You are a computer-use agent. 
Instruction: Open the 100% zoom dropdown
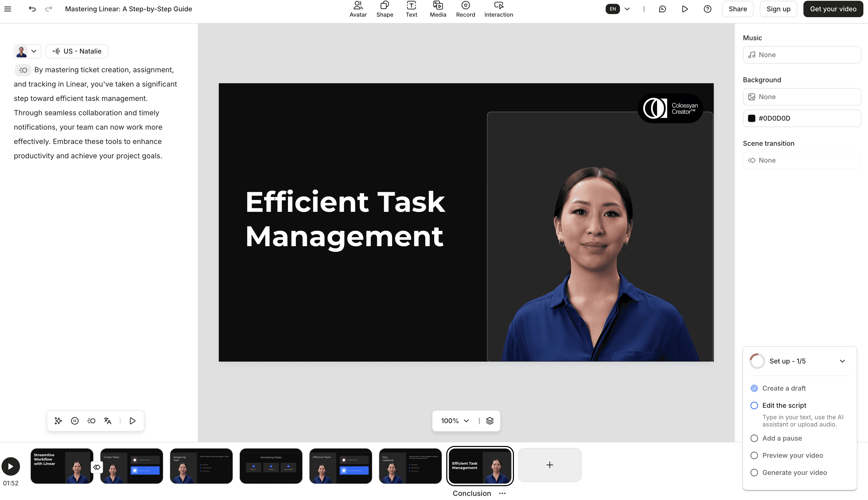455,421
